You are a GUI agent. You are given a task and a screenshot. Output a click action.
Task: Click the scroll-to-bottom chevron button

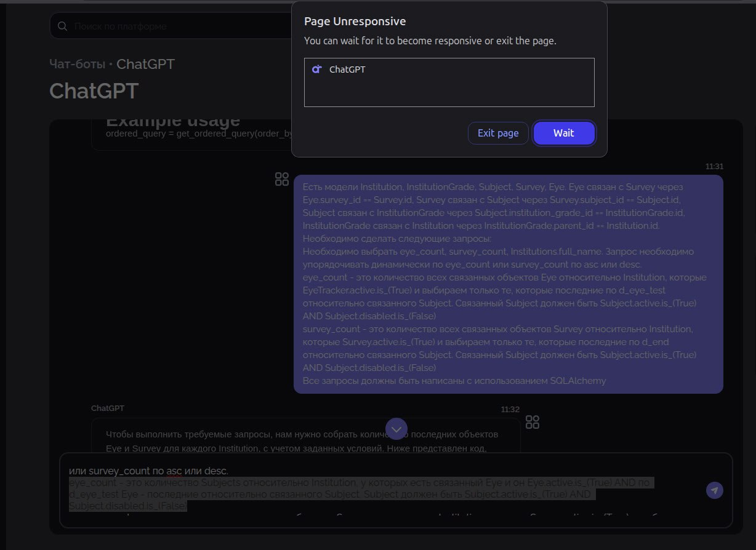click(396, 428)
